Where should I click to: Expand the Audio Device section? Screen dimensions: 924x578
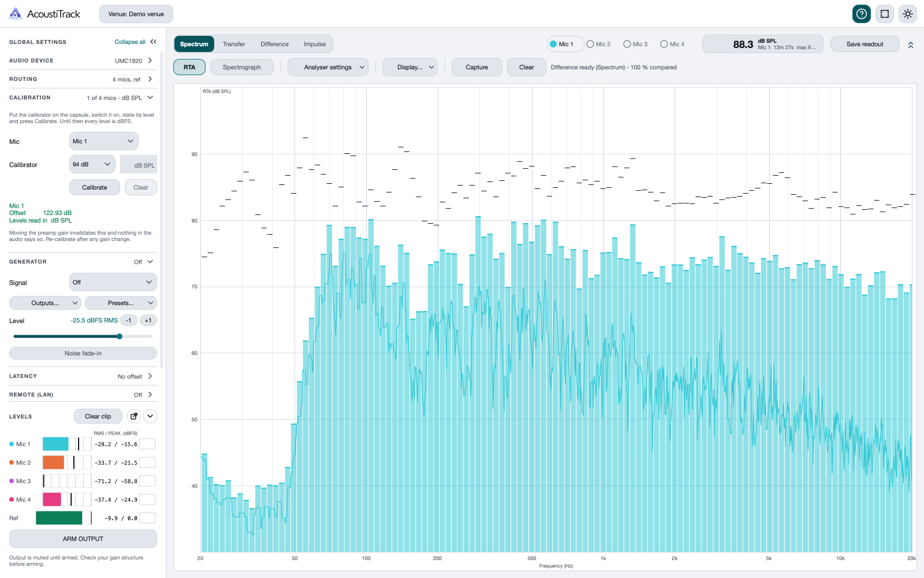tap(83, 61)
